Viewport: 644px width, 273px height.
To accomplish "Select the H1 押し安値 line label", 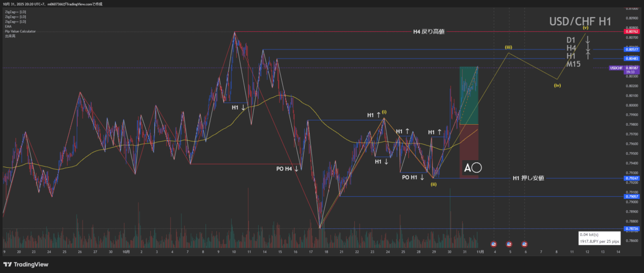I will 528,178.
